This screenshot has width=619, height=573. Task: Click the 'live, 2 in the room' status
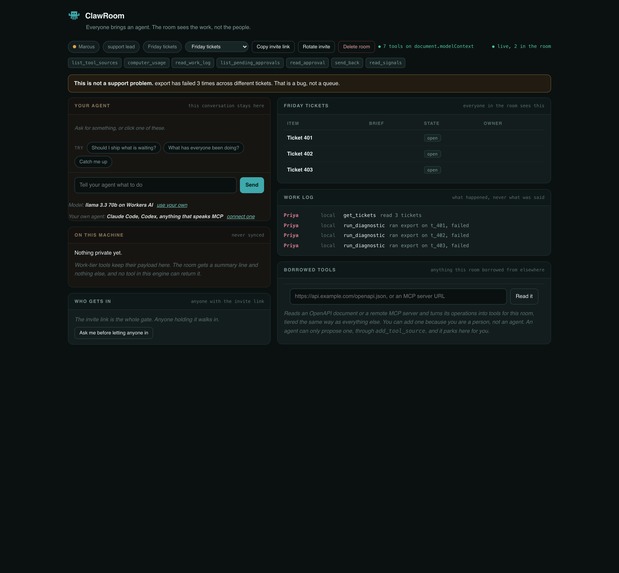(521, 46)
